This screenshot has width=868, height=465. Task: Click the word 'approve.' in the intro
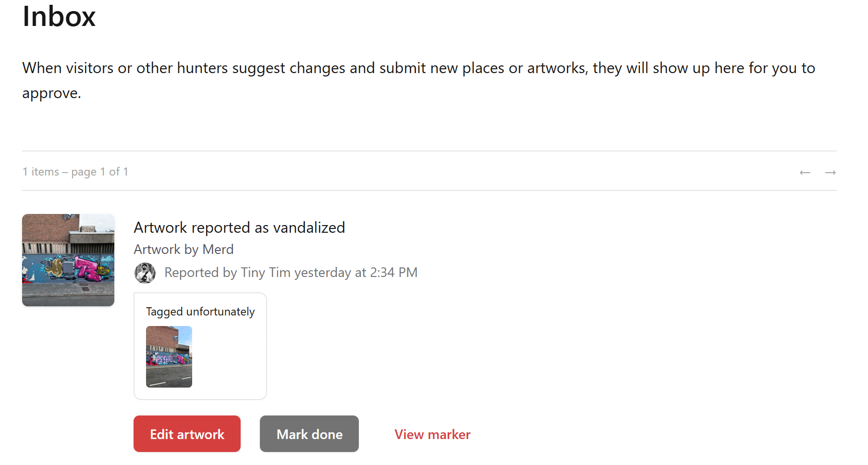[51, 93]
